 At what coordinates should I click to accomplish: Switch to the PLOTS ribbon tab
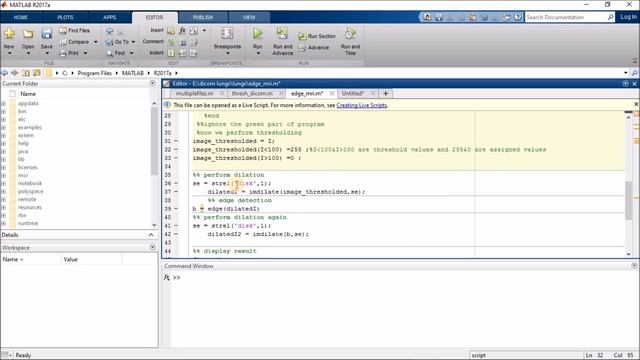[x=65, y=18]
